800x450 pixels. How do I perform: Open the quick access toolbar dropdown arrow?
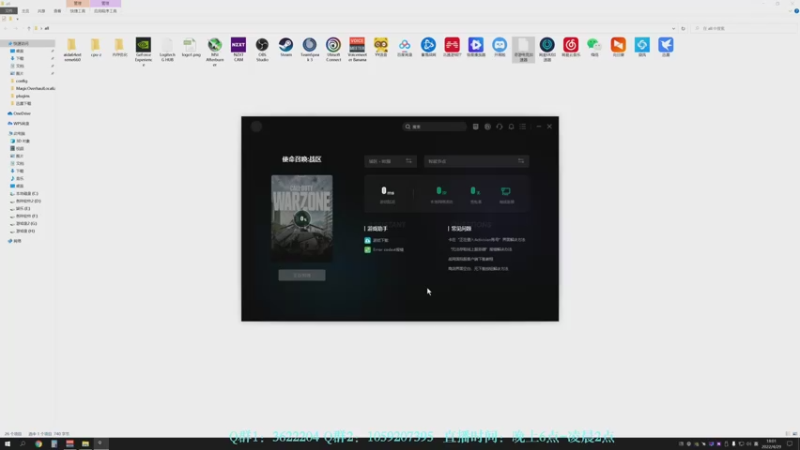[x=17, y=19]
